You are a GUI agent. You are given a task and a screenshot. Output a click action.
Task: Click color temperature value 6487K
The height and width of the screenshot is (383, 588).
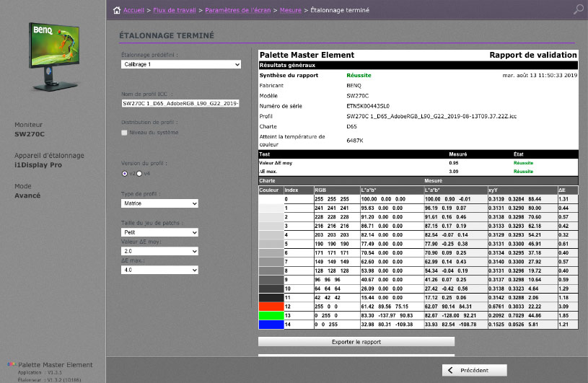point(355,141)
